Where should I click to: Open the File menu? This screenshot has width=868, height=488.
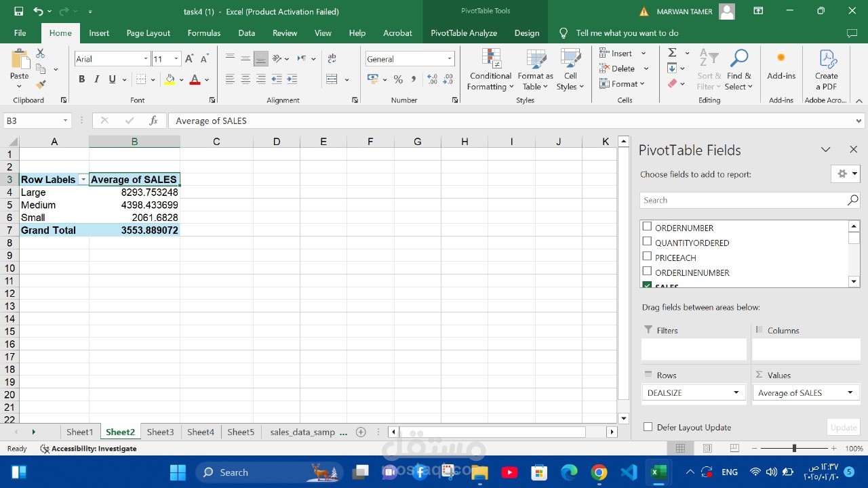(20, 33)
